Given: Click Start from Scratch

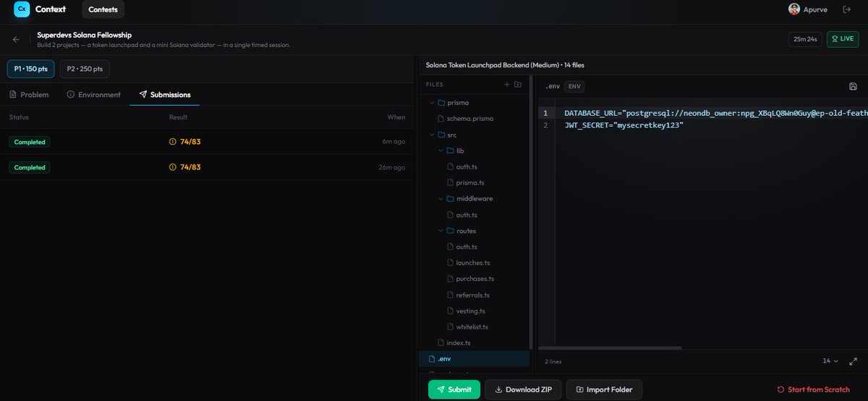Looking at the screenshot, I should (814, 389).
